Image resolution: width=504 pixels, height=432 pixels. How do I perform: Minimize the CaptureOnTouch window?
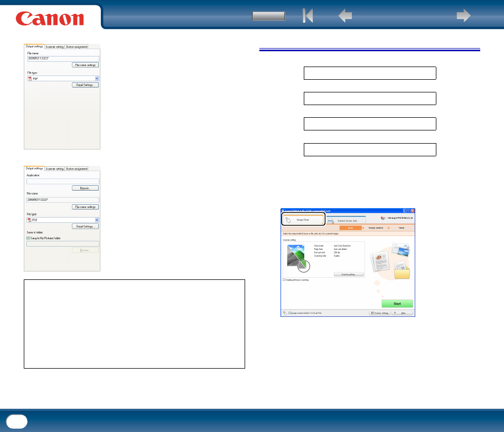coord(405,211)
